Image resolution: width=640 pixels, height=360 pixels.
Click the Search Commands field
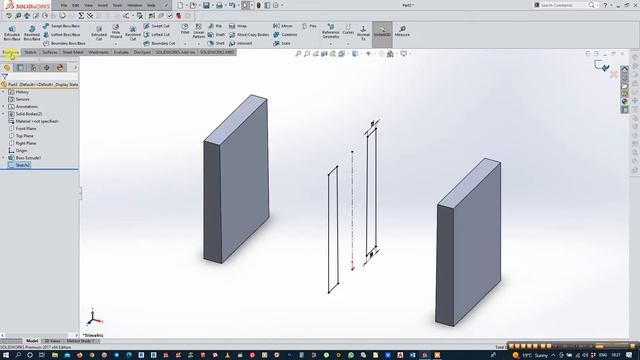pyautogui.click(x=562, y=5)
